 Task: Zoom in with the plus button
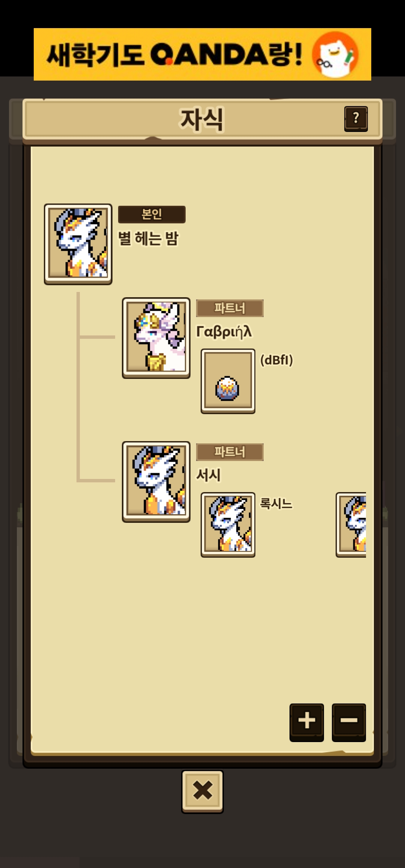(x=306, y=722)
